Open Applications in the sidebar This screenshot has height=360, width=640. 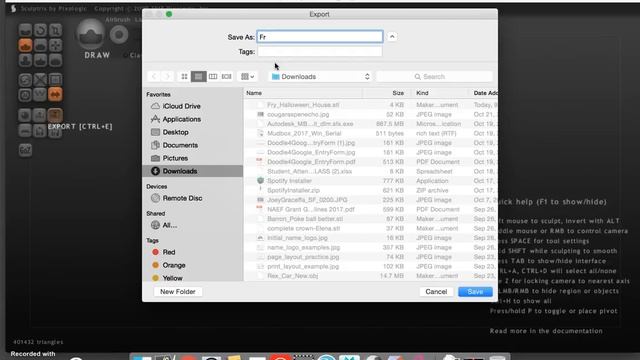[193, 119]
